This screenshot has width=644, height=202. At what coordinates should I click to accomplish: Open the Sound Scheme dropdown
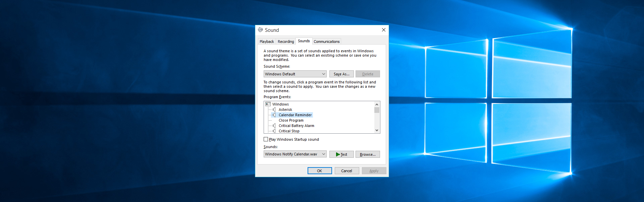tap(295, 74)
